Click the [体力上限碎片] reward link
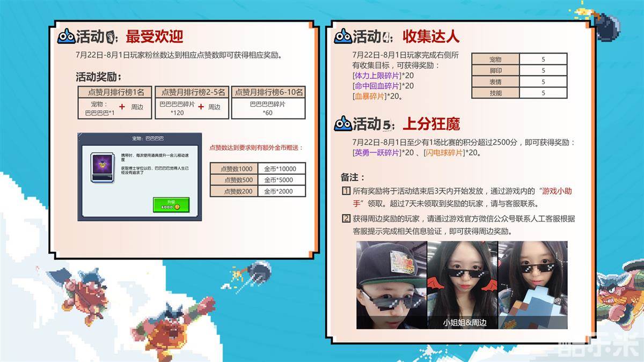Screen dimensions: 644x362 376,76
